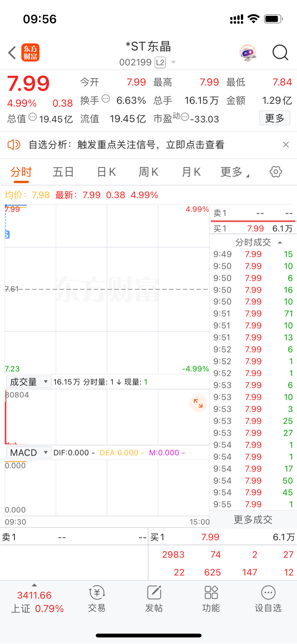Tap the 均价 7.98 label
This screenshot has width=297, height=644.
(x=27, y=195)
